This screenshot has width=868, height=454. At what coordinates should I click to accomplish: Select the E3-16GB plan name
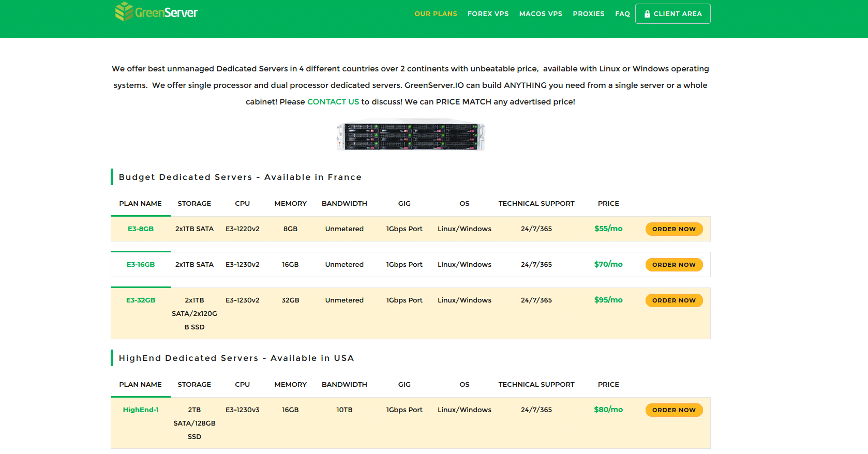tap(141, 265)
